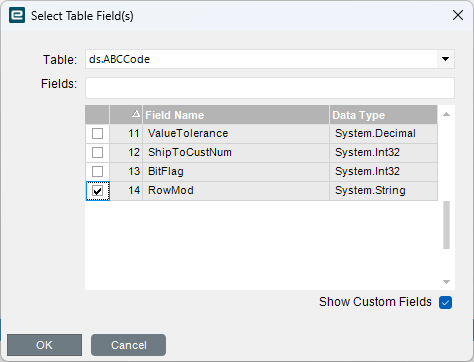Uncheck the RowMod field checkbox
The height and width of the screenshot is (362, 474).
pos(97,191)
